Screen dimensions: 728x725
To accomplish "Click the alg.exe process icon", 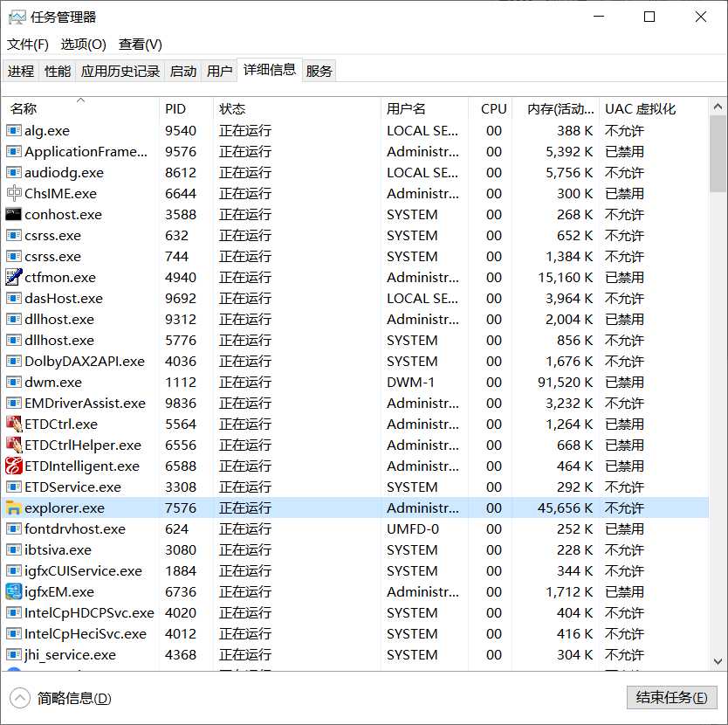I will tap(13, 131).
